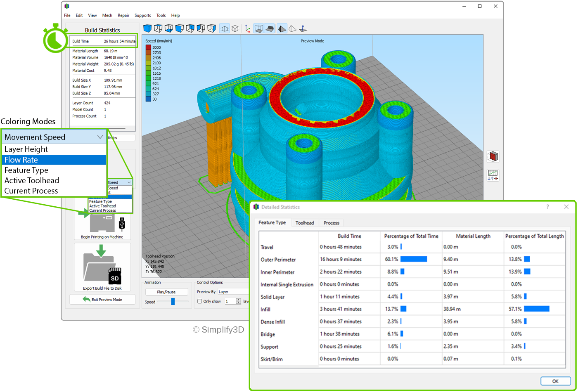The height and width of the screenshot is (392, 578).
Task: Toggle the XYZ coordinate axes icon
Action: point(248,28)
